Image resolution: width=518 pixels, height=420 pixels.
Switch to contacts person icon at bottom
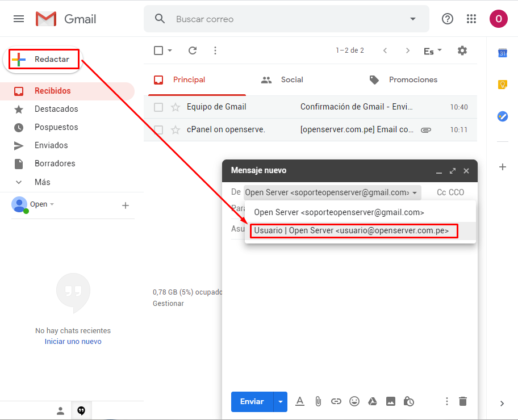[60, 411]
